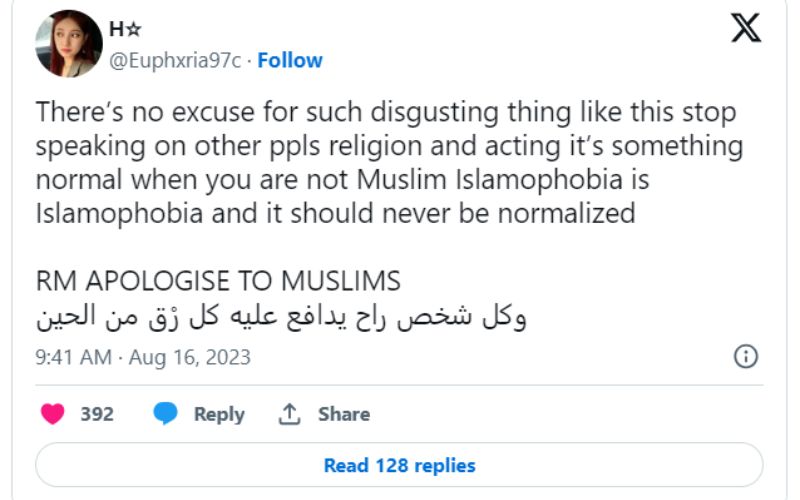Click the share arrow icon

[291, 414]
